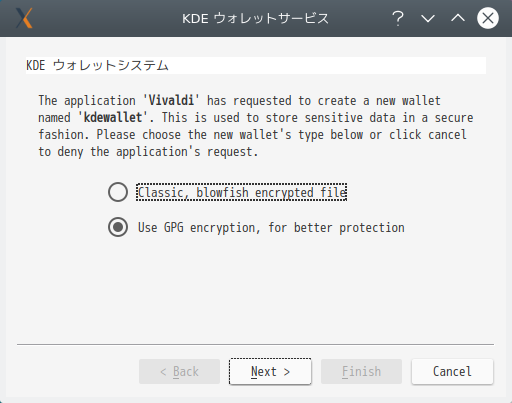Proceed with the Next > button
This screenshot has width=512, height=403.
click(270, 371)
